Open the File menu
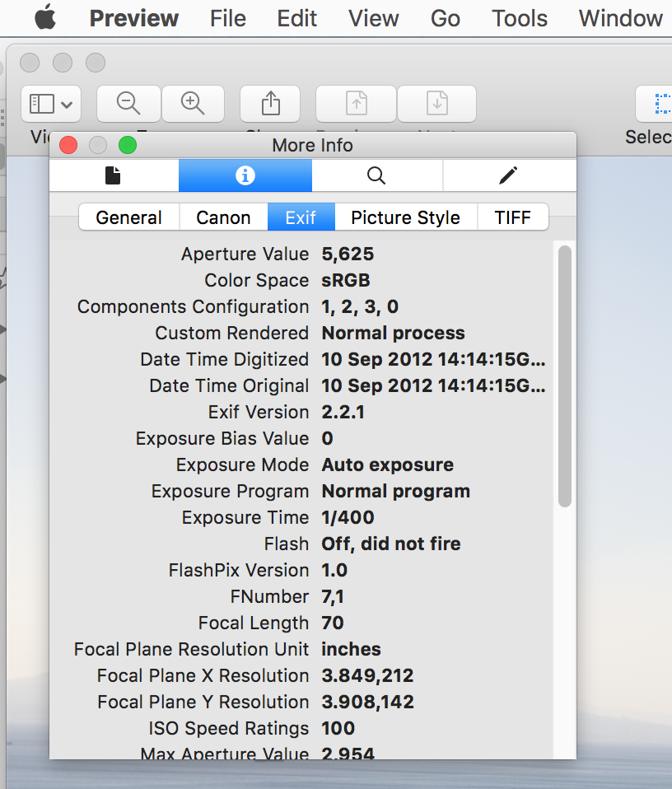 click(228, 19)
